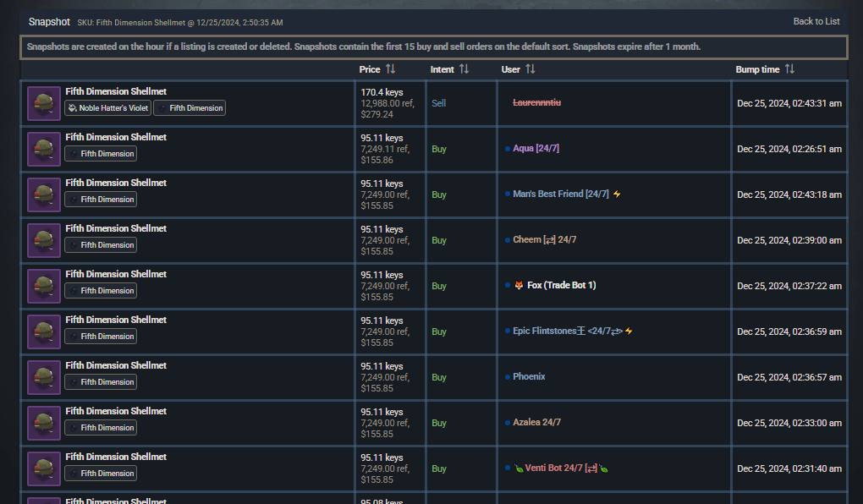Open the Shellmet thumbnail in Epic Flintstones row
This screenshot has height=504, width=863.
pos(44,331)
